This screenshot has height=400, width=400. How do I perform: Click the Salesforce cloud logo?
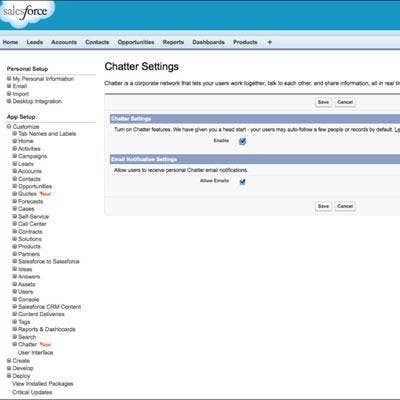(x=26, y=13)
